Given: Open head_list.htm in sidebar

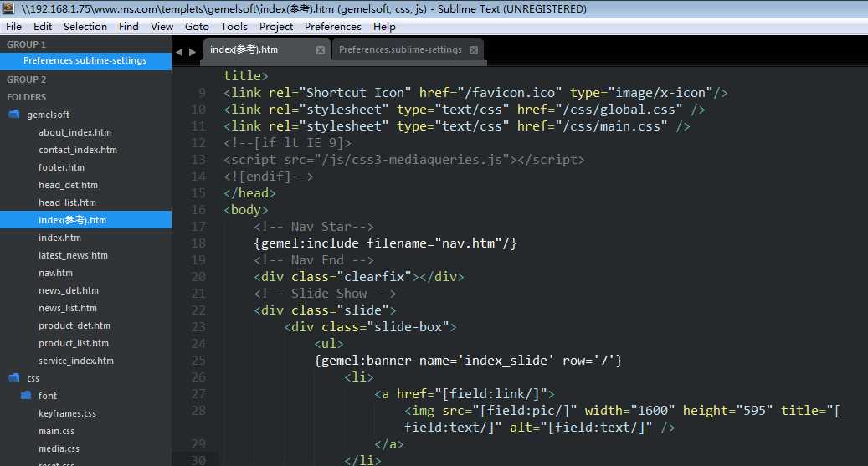Looking at the screenshot, I should pos(67,202).
